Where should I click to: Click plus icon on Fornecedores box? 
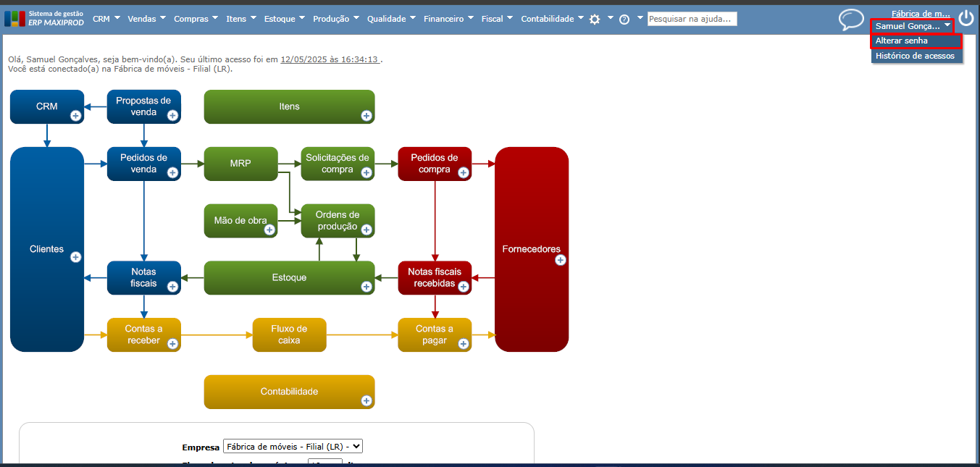point(561,260)
